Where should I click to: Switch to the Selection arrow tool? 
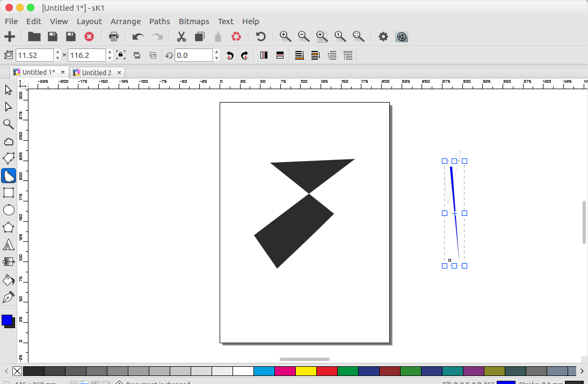[x=8, y=90]
